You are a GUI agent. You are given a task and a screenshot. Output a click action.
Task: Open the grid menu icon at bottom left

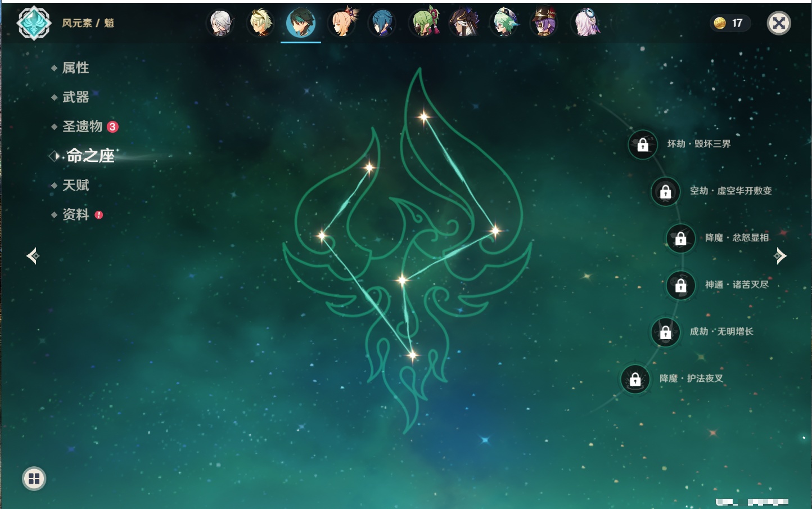click(x=34, y=479)
